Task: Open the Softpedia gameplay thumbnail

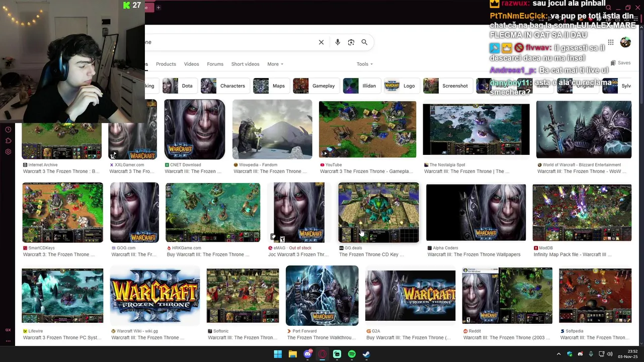Action: [595, 296]
